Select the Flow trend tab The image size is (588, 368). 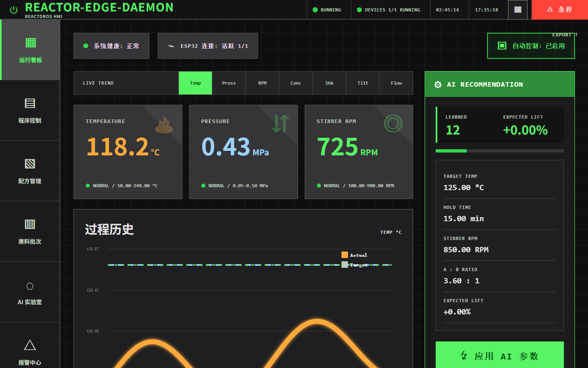tap(396, 83)
